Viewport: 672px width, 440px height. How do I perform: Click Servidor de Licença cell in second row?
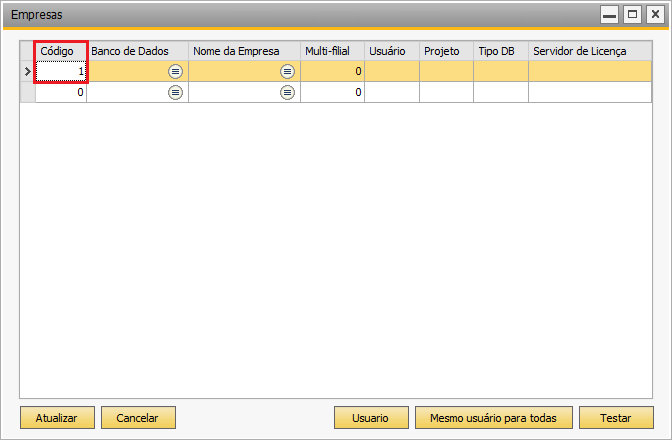click(590, 92)
